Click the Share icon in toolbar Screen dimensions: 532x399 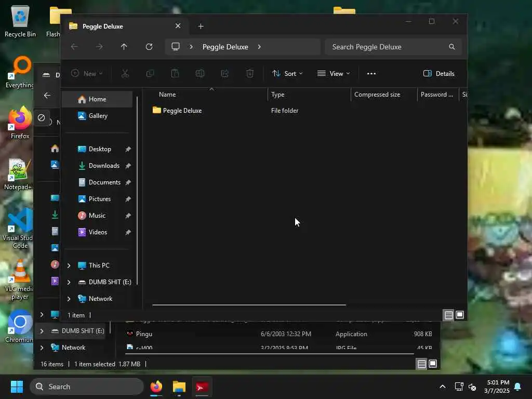click(x=224, y=73)
